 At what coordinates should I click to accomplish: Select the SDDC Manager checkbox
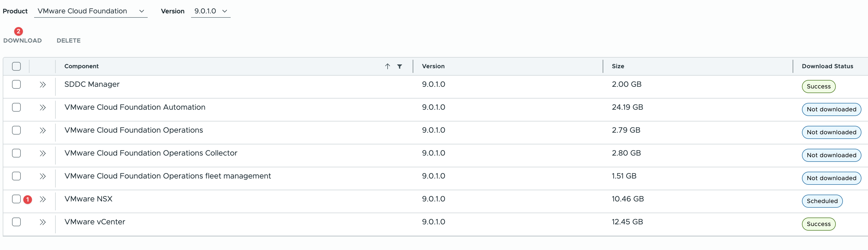click(16, 85)
